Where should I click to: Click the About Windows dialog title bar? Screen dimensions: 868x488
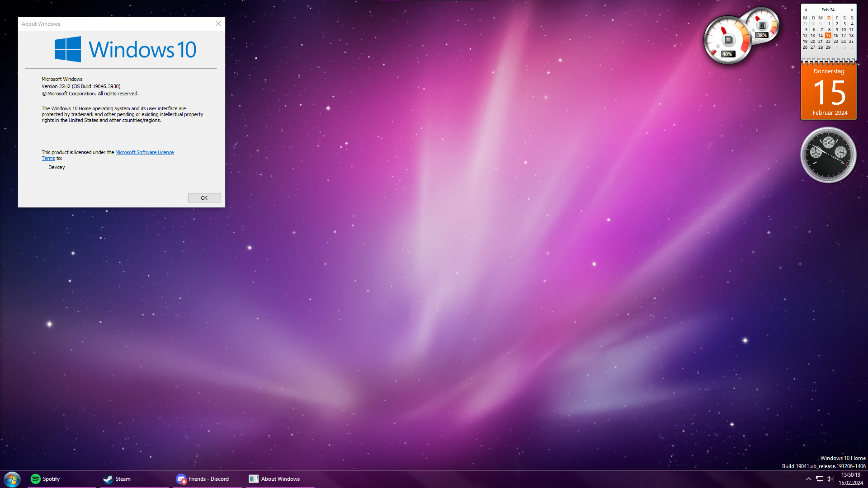point(115,23)
